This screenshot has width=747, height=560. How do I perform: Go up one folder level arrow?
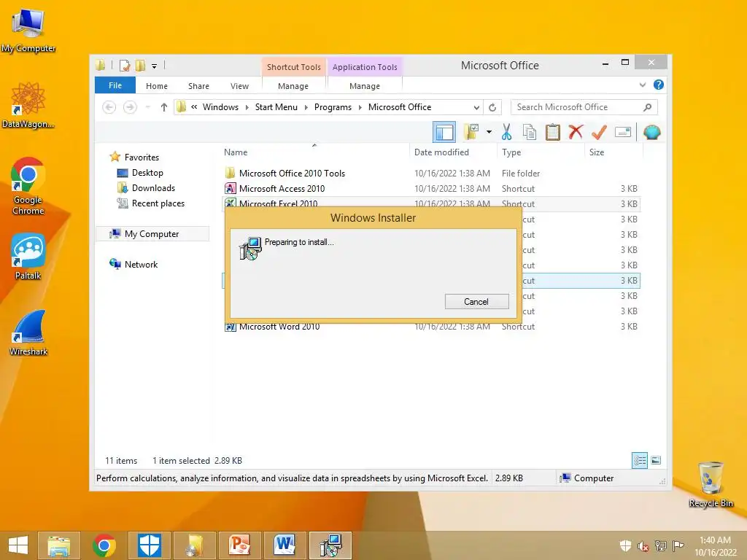[164, 107]
